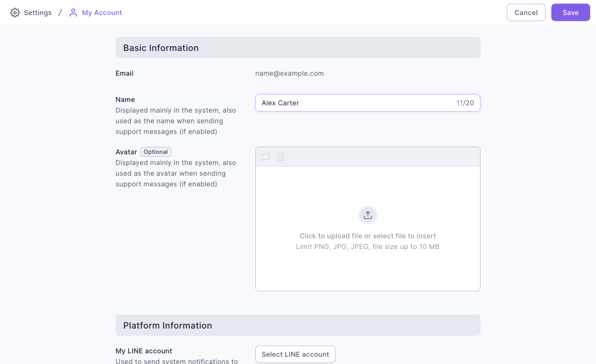Click the Settings gear icon
596x364 pixels.
pos(15,13)
